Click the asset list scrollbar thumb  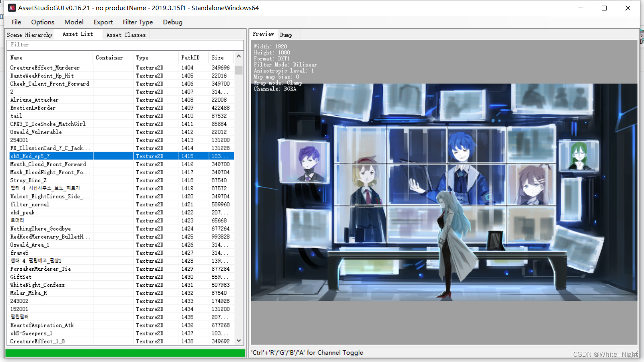pyautogui.click(x=239, y=70)
